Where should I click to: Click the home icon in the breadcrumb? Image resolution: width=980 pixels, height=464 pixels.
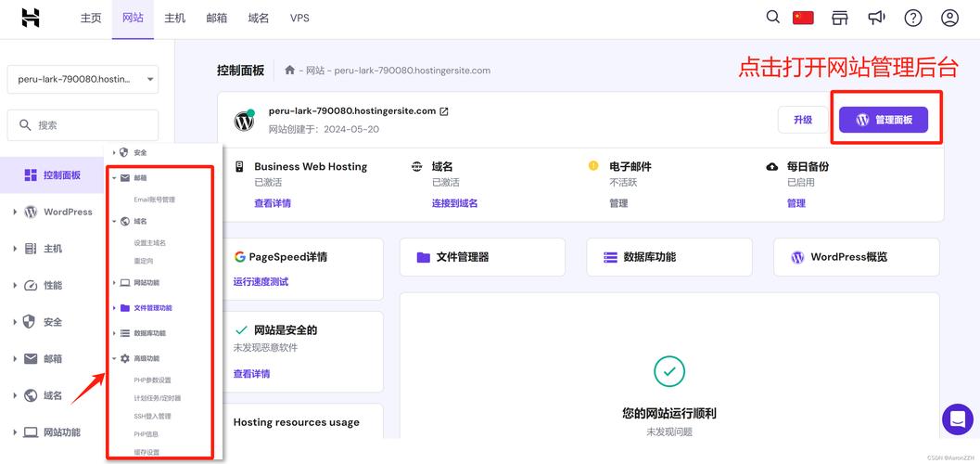click(289, 70)
